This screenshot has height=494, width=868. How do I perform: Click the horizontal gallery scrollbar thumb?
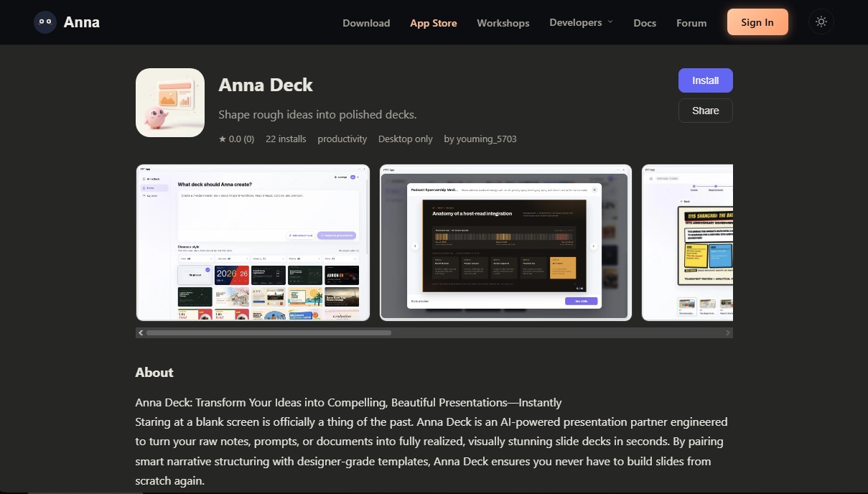point(269,333)
